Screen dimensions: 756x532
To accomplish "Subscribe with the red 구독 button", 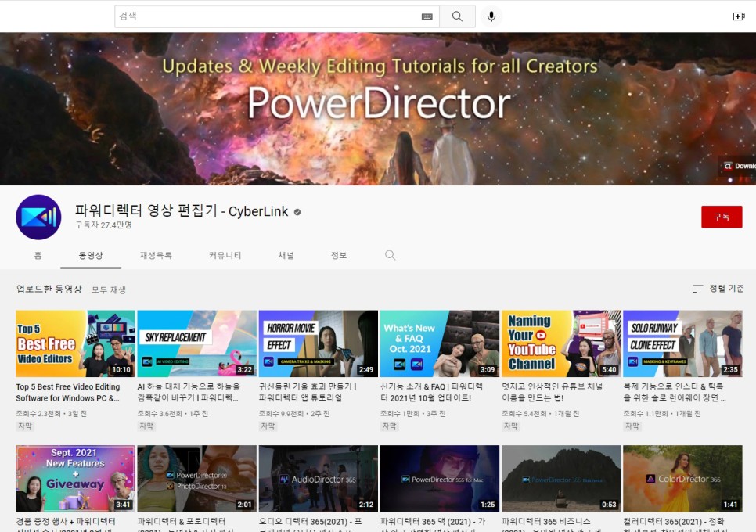I will [x=722, y=217].
